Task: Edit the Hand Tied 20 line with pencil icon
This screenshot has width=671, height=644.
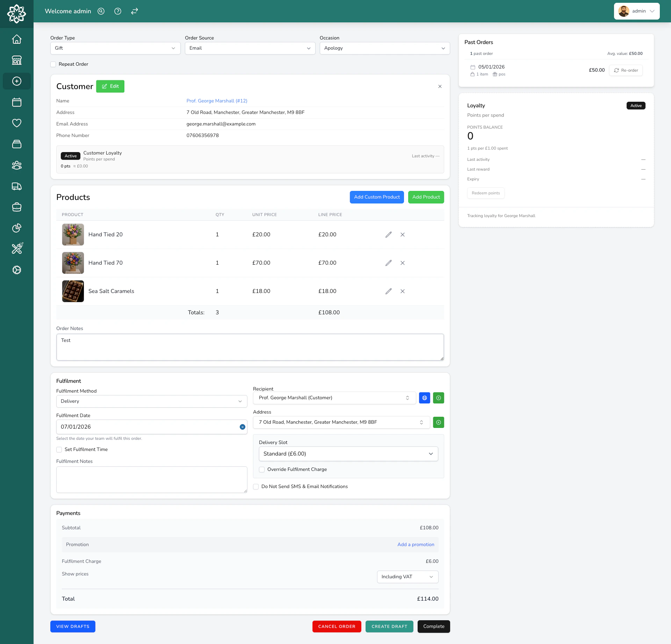Action: 388,235
